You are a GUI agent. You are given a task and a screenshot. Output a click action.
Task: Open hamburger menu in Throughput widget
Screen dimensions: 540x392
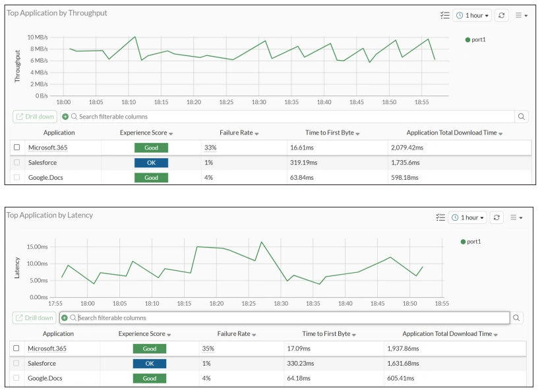521,15
